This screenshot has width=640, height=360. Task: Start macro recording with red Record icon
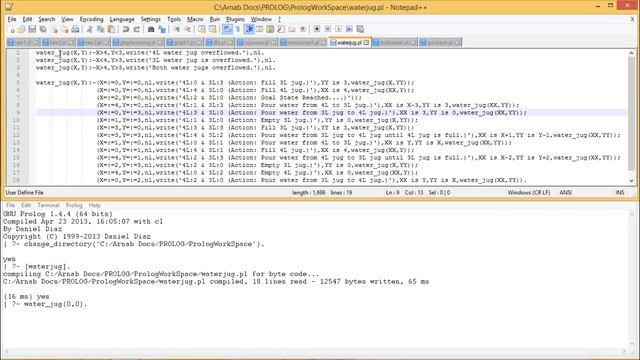tap(317, 29)
